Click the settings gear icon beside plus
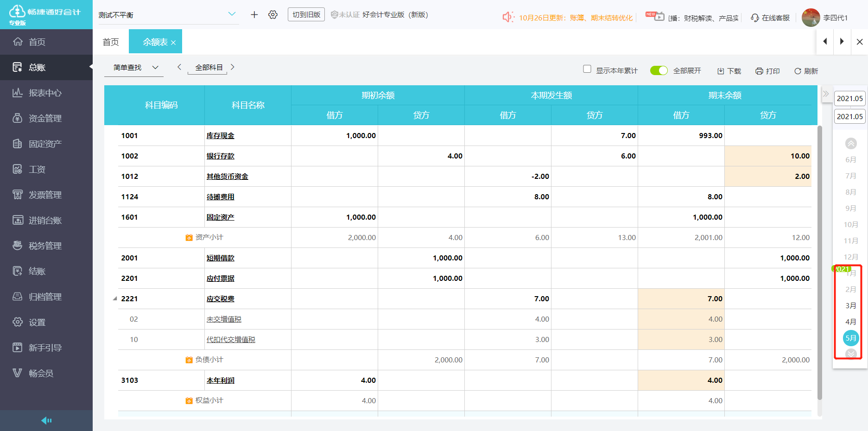 273,15
